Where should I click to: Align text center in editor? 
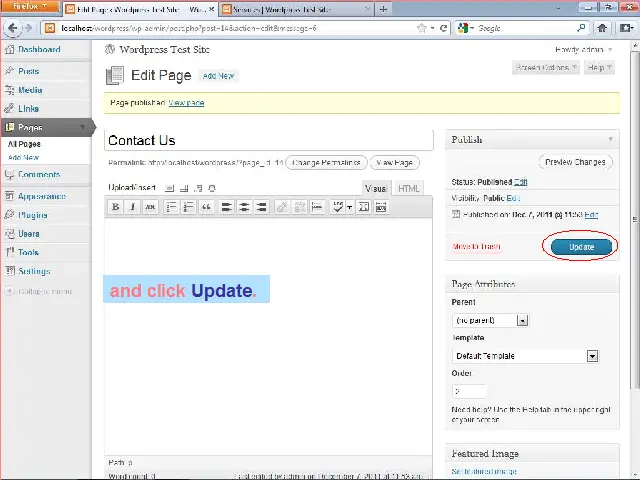click(244, 207)
